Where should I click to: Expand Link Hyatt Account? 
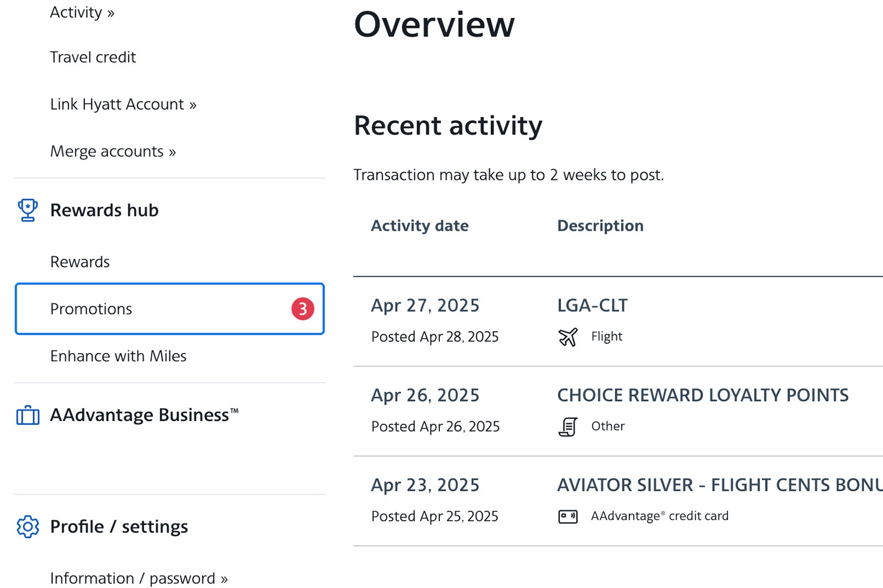coord(123,104)
